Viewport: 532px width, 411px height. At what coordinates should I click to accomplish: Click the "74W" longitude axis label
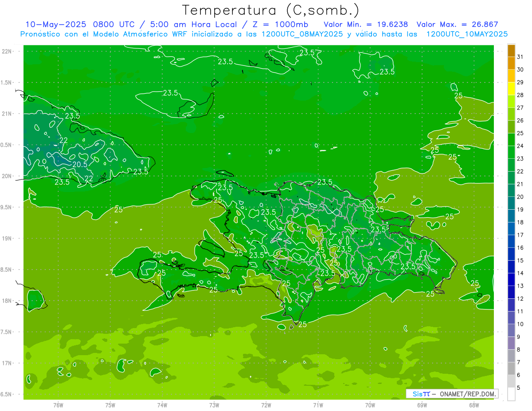[162, 405]
